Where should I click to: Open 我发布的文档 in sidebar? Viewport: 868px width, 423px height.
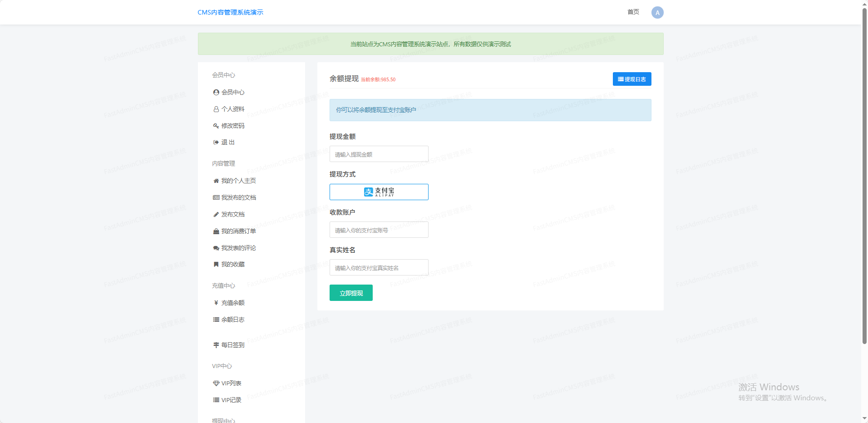234,197
